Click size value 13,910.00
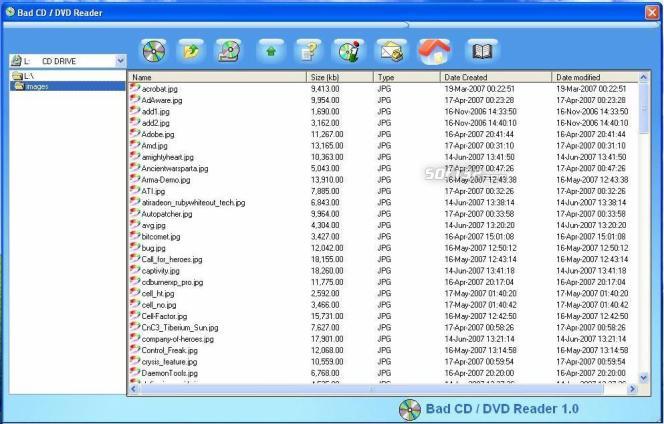The height and width of the screenshot is (424, 664). click(327, 180)
